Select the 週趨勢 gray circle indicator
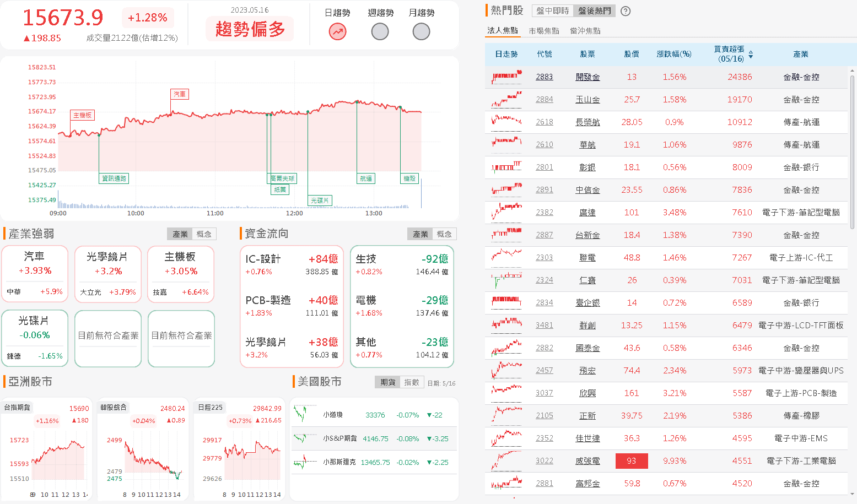 [380, 32]
